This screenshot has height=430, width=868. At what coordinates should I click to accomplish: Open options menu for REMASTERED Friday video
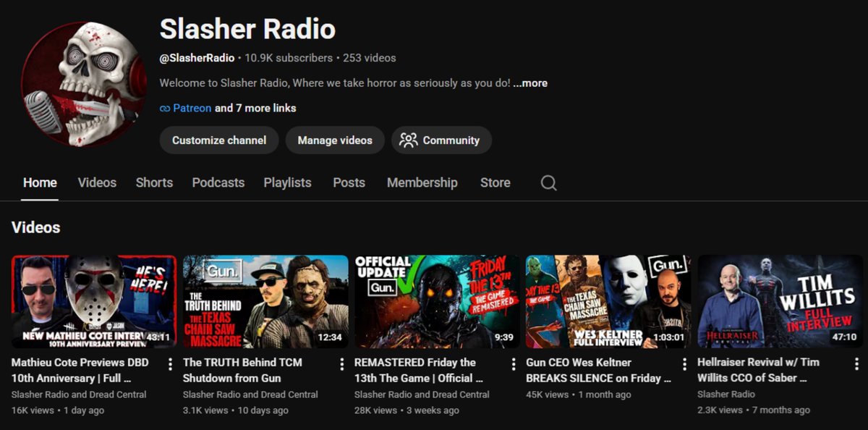coord(514,364)
